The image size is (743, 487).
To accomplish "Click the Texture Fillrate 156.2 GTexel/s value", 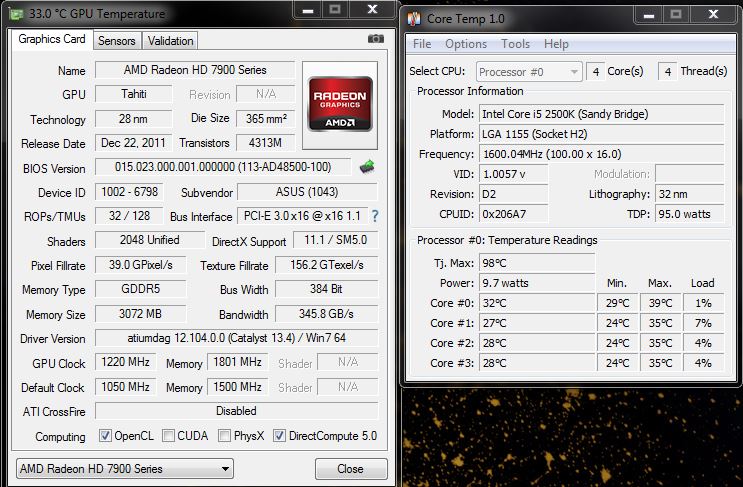I will pyautogui.click(x=326, y=265).
